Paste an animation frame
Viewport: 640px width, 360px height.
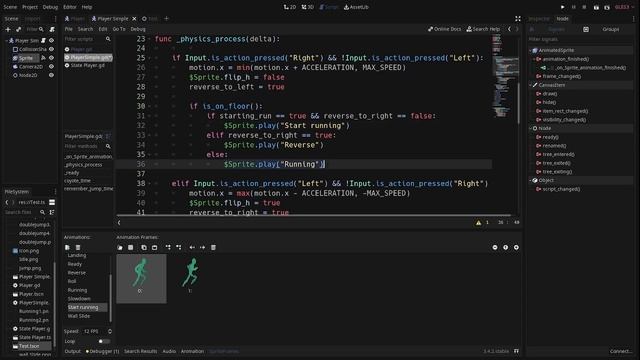pyautogui.click(x=154, y=247)
